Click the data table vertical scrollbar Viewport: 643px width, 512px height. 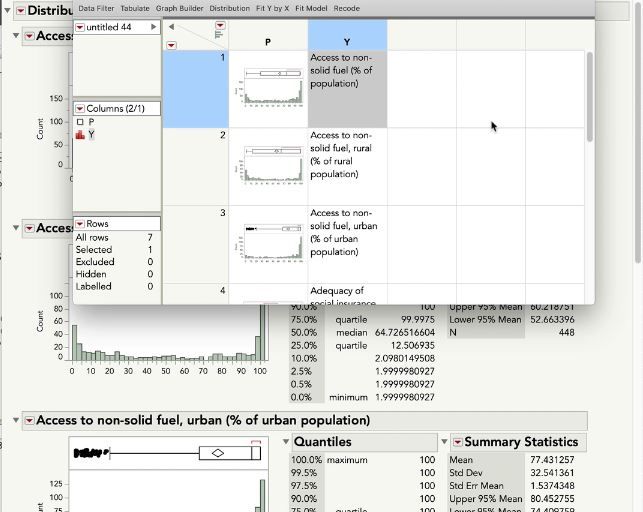coord(590,97)
